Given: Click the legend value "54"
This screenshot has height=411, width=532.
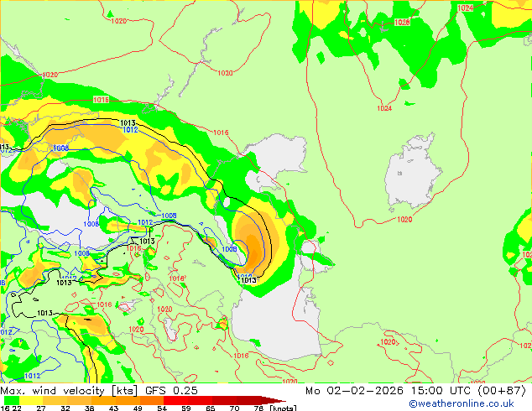Looking at the screenshot, I should (x=162, y=408).
